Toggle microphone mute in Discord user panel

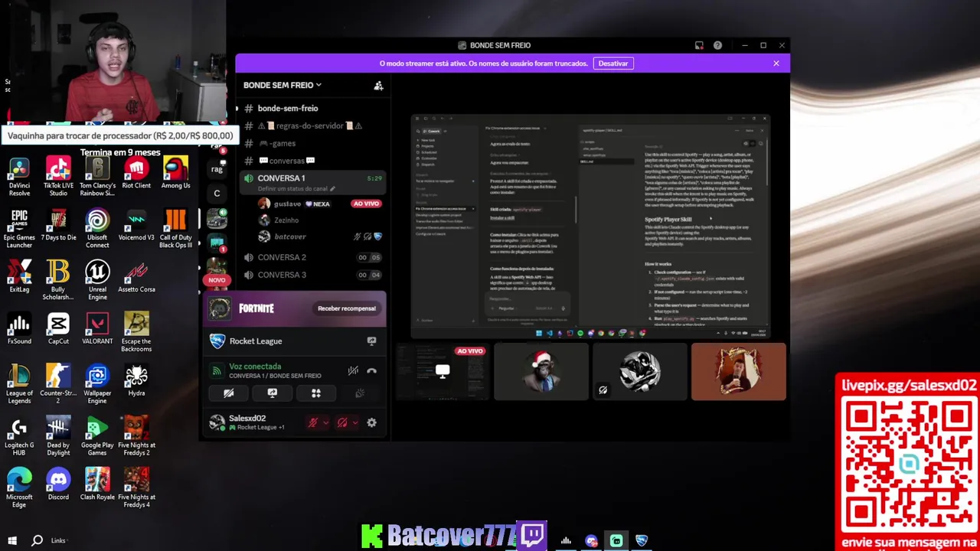click(x=312, y=422)
